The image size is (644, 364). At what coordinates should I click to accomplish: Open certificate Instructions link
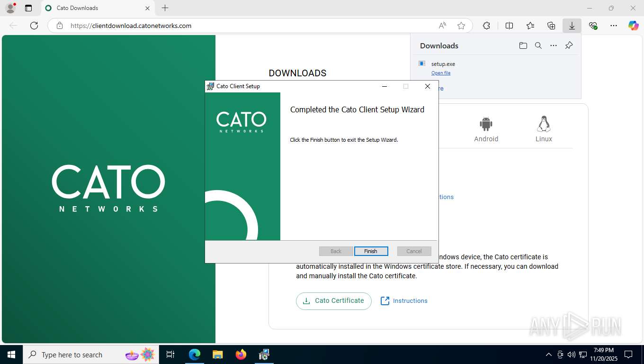404,301
